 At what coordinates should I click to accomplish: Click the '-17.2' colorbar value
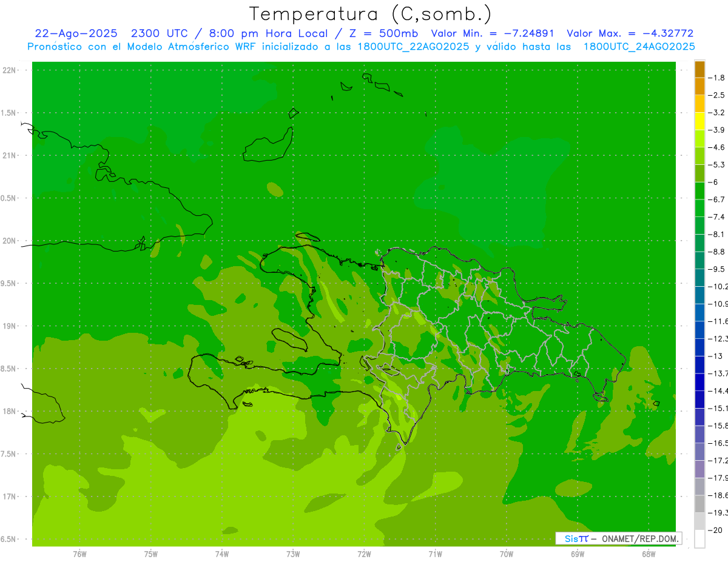pos(718,460)
